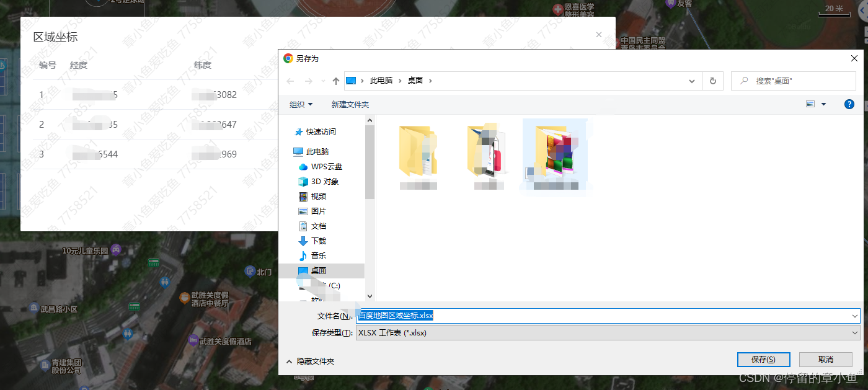This screenshot has height=390, width=868.
Task: Click the sidebar scrollbar up arrow
Action: click(x=370, y=120)
